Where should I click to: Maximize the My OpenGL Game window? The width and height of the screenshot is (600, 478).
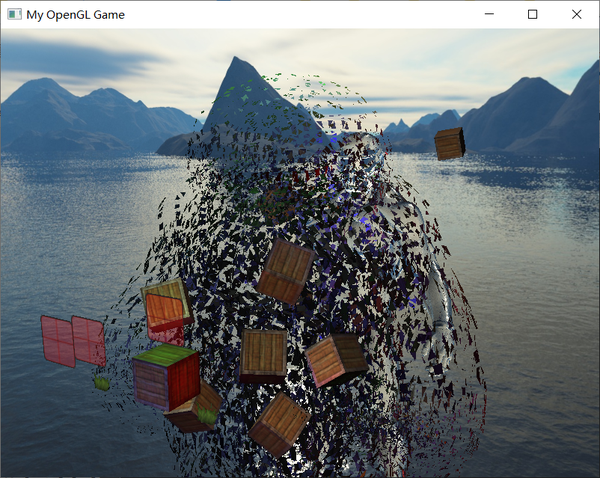pos(532,14)
